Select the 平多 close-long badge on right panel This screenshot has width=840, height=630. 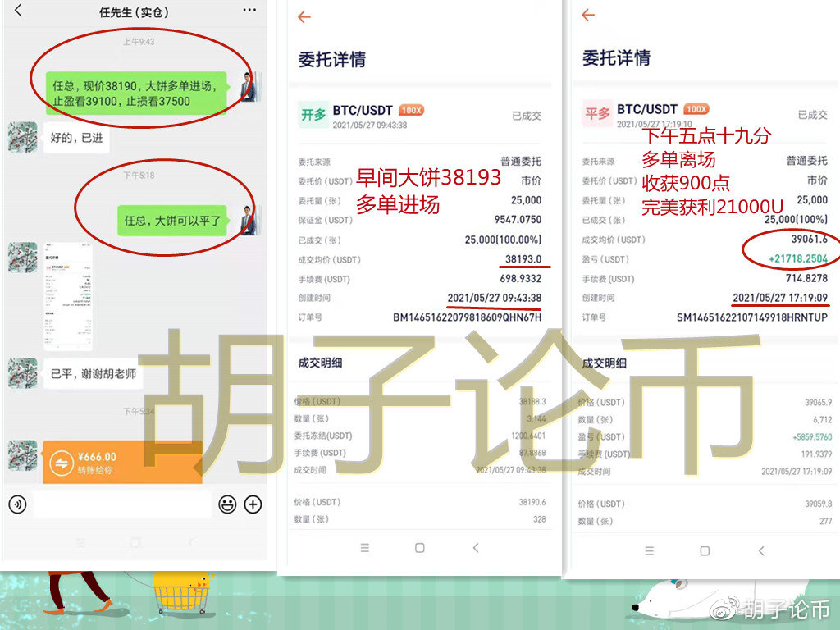tap(596, 110)
